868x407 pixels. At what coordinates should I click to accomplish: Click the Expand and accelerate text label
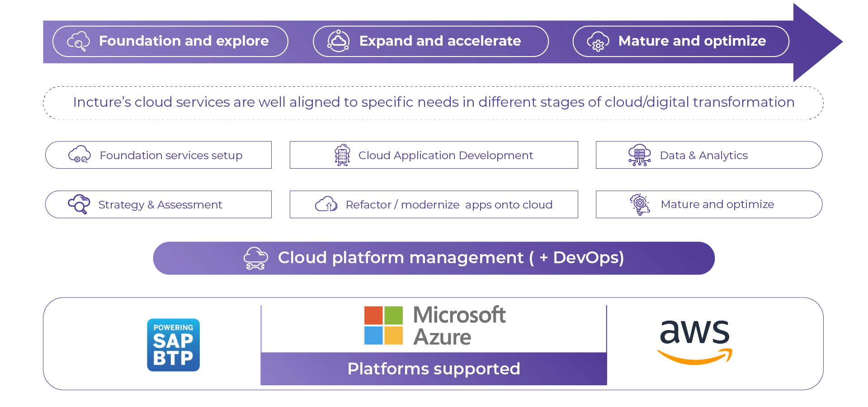(x=440, y=41)
